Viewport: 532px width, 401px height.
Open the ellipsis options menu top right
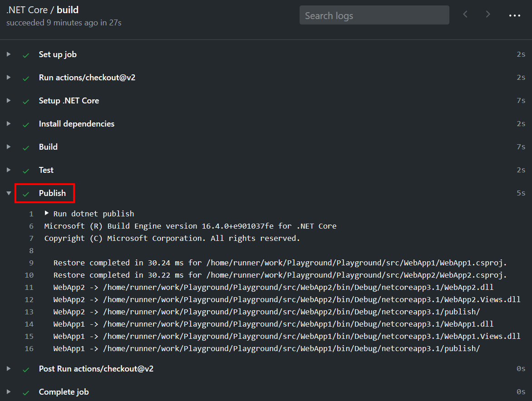[514, 15]
